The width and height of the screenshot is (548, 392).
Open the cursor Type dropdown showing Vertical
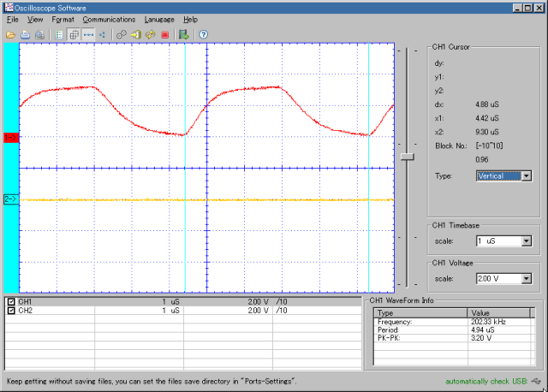coord(527,175)
